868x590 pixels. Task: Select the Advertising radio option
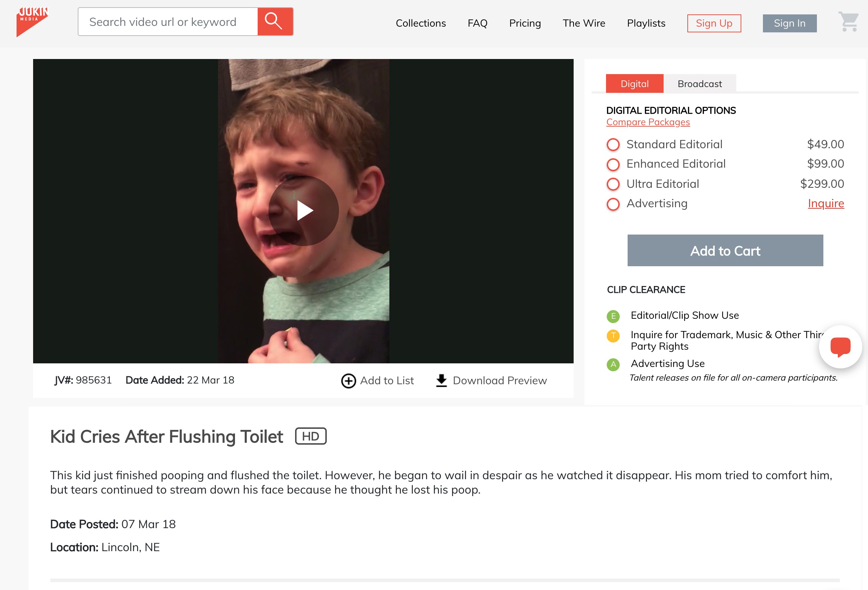[613, 204]
